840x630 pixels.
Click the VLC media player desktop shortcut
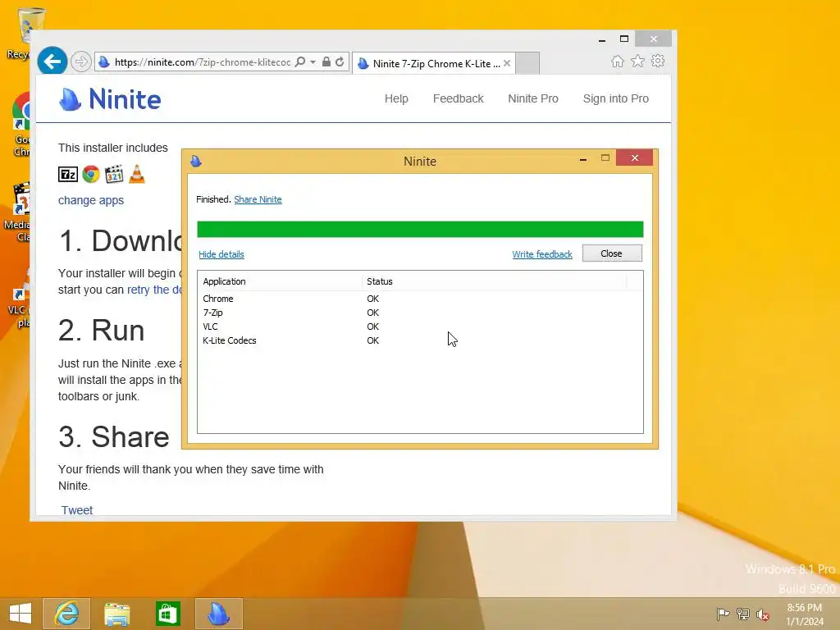[x=20, y=298]
